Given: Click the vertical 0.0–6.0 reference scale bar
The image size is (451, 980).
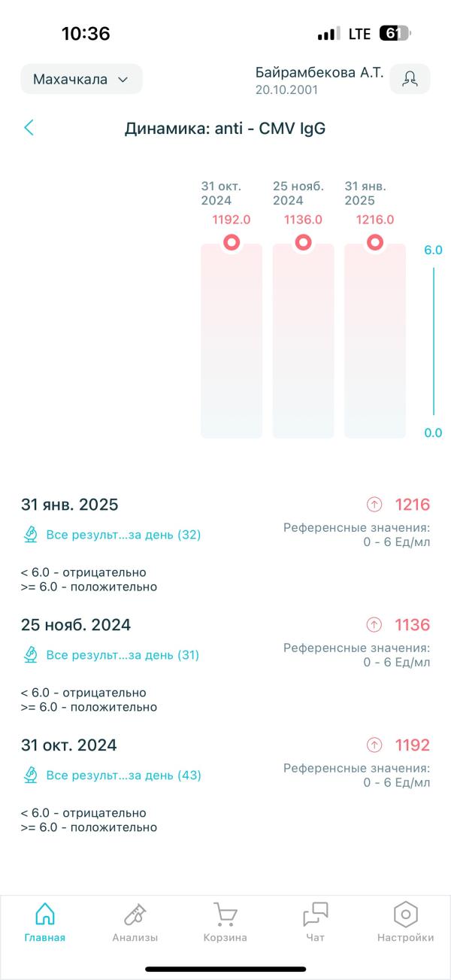Looking at the screenshot, I should pos(434,341).
